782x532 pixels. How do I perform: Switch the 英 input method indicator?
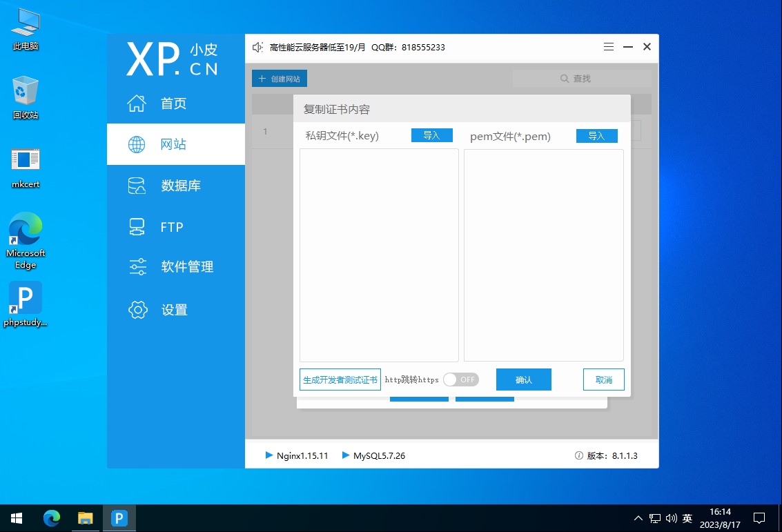(x=687, y=518)
